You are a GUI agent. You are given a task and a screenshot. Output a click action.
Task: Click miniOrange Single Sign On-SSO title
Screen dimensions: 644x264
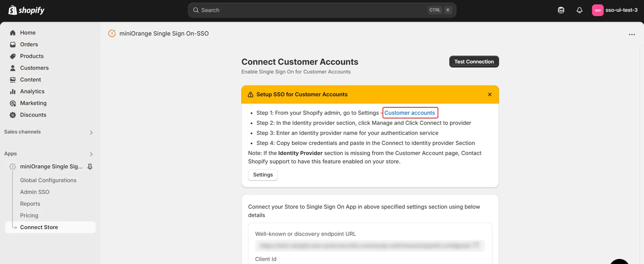[x=164, y=33]
